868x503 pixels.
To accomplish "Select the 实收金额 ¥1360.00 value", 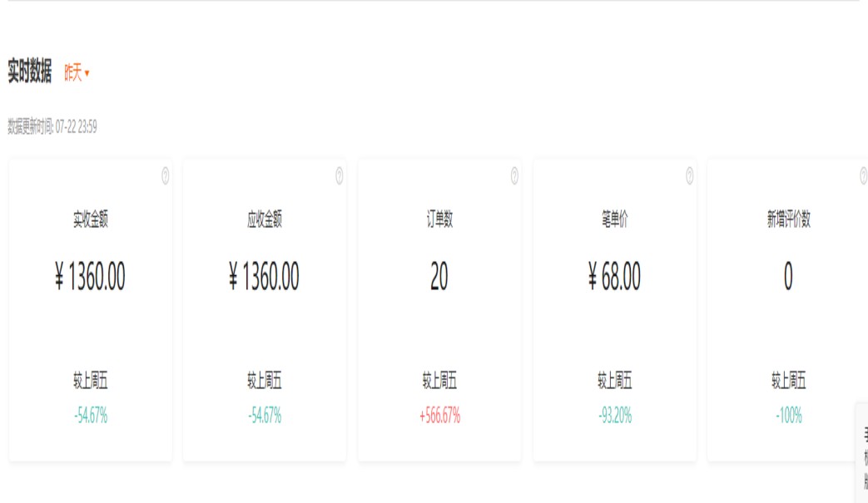I will (90, 278).
